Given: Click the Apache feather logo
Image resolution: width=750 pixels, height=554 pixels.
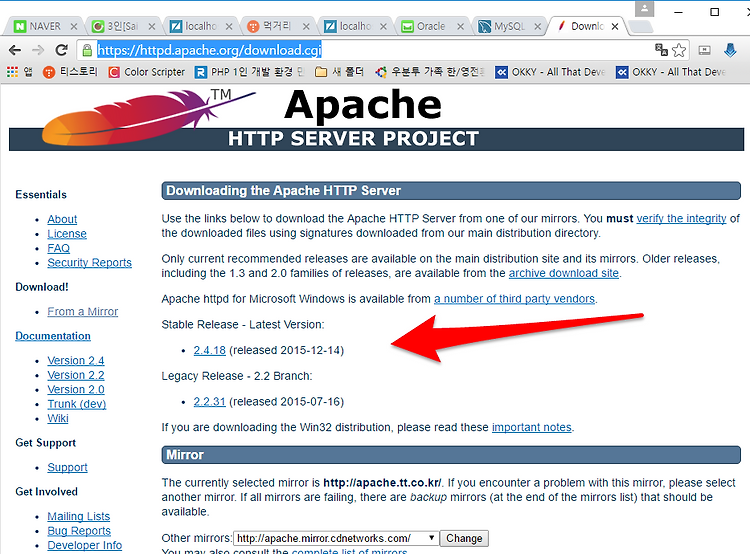Looking at the screenshot, I should (x=148, y=117).
